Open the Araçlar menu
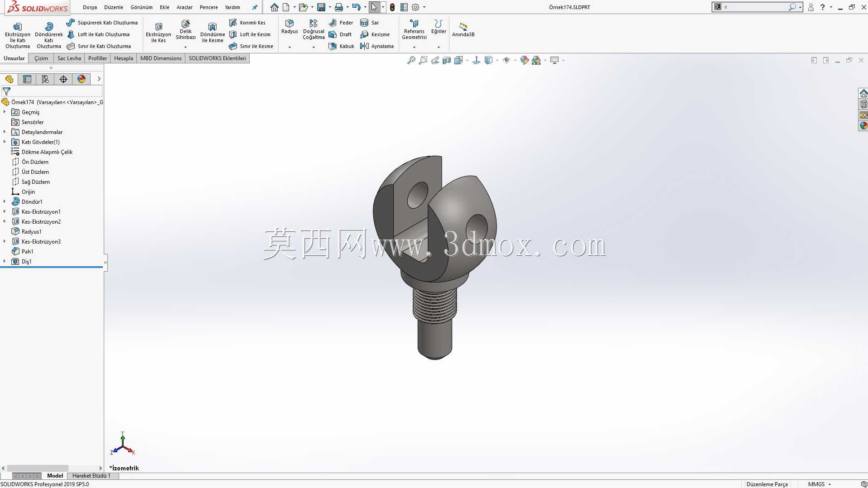Image resolution: width=868 pixels, height=488 pixels. (x=184, y=7)
